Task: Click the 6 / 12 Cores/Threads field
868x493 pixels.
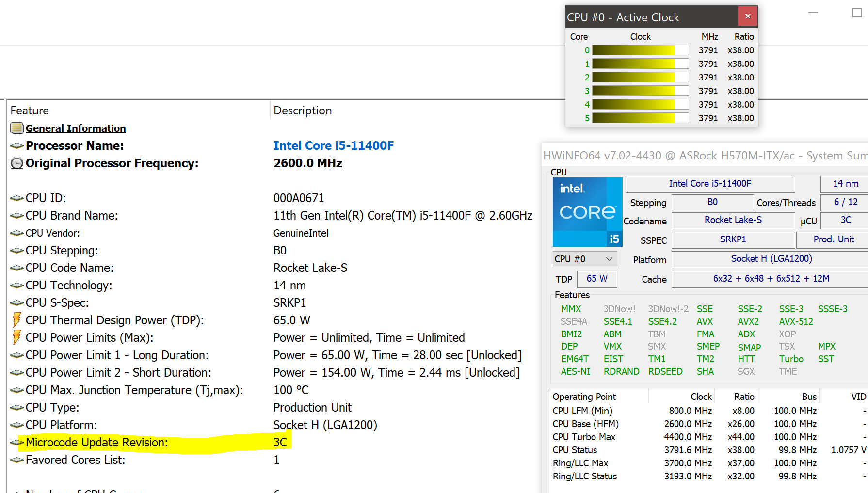Action: tap(845, 202)
